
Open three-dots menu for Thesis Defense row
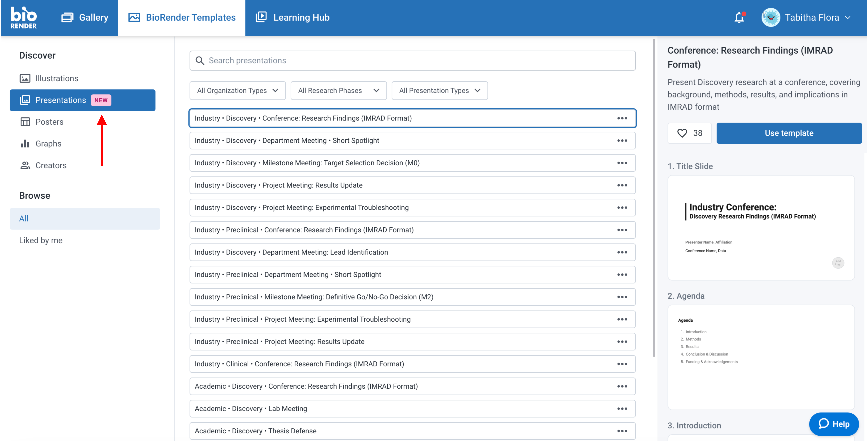[622, 431]
